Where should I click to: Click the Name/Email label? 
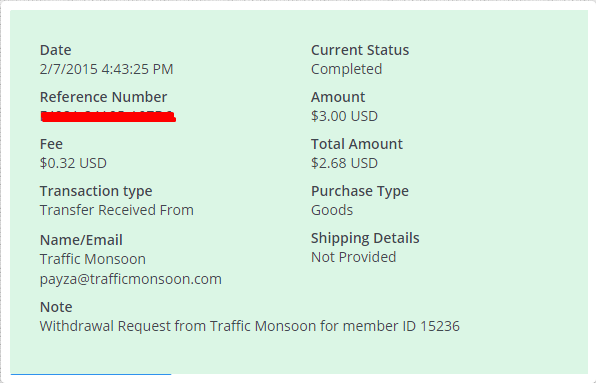pyautogui.click(x=81, y=241)
